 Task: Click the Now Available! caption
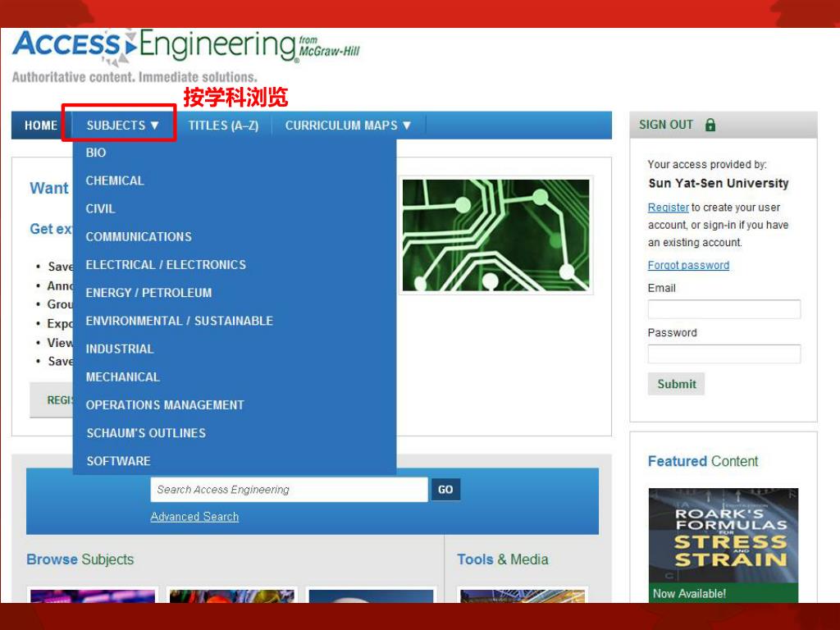tap(689, 594)
